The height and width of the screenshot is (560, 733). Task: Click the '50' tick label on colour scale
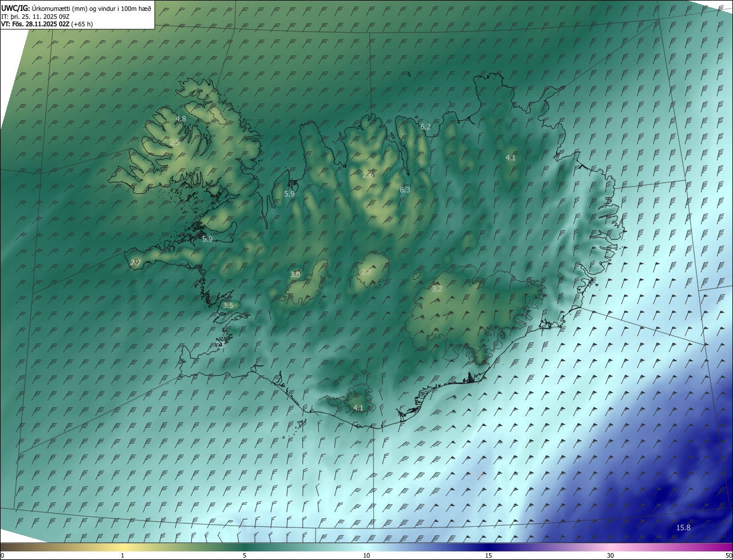coord(728,555)
